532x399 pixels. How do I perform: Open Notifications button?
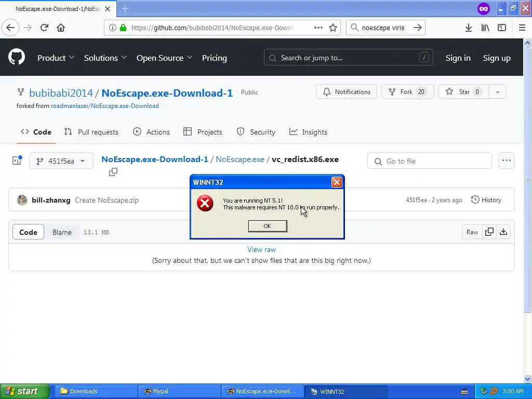pos(347,91)
